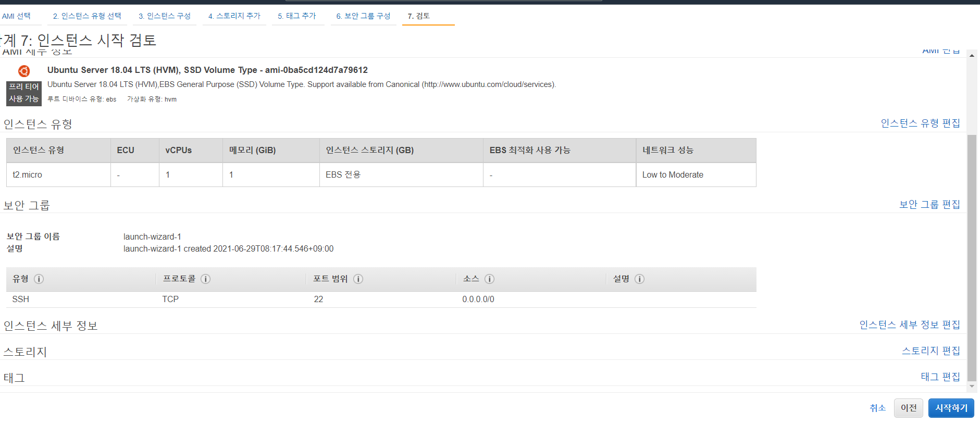Open info icon next to 설명 column header

point(640,279)
